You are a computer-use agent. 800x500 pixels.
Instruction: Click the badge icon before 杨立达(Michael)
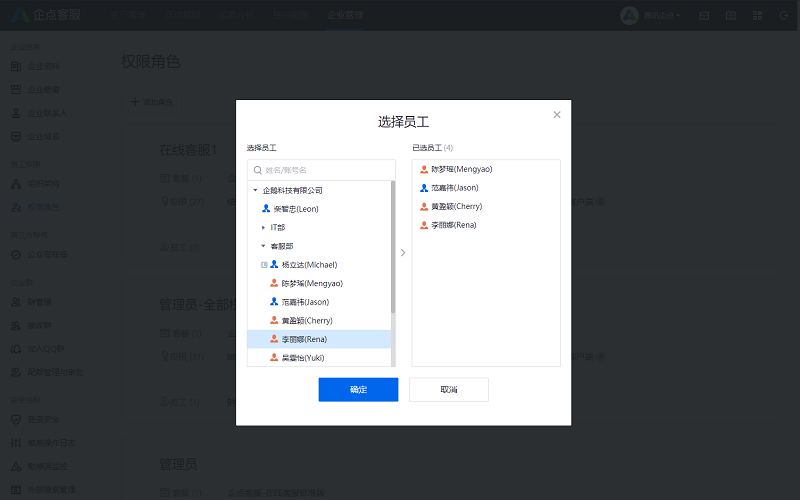[264, 265]
